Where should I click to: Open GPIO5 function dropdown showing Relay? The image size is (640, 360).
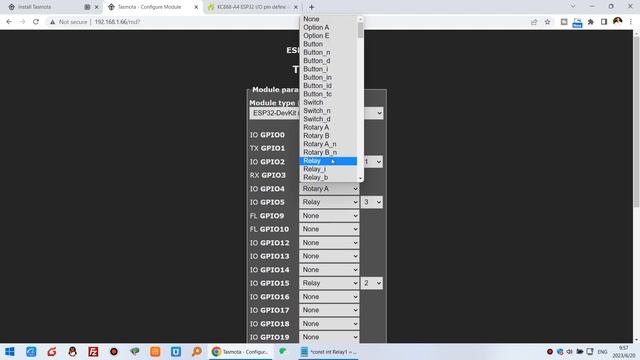click(x=329, y=202)
